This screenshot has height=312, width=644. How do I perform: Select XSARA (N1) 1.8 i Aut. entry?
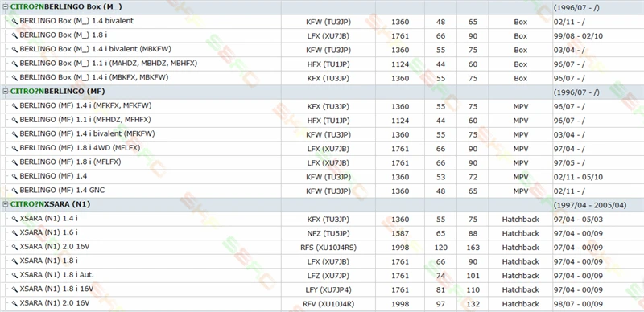point(56,275)
